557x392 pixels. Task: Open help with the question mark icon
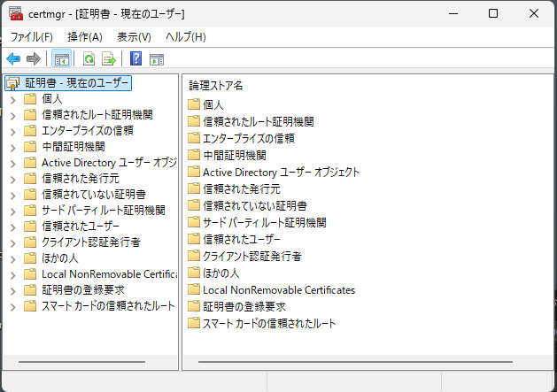click(x=135, y=58)
